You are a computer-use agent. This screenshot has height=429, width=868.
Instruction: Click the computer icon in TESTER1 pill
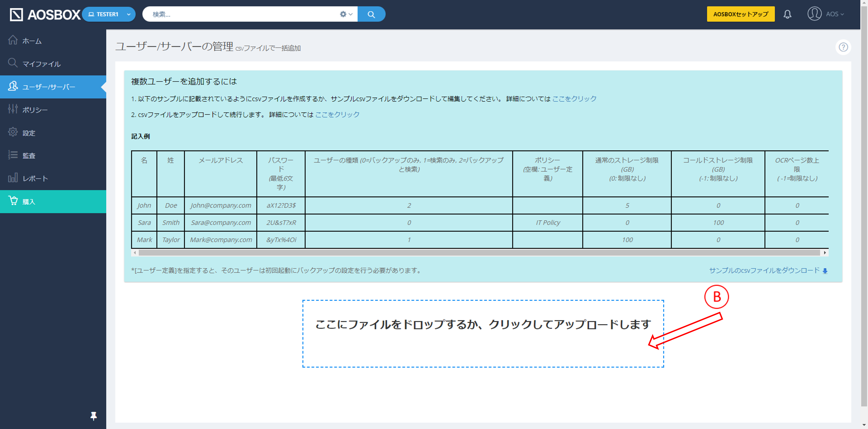91,14
